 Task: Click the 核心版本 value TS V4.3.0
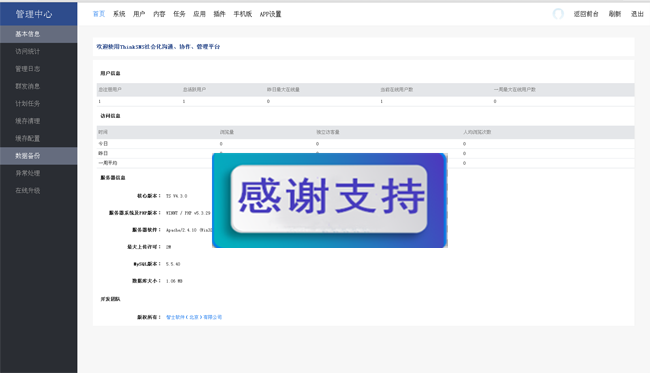tap(177, 196)
